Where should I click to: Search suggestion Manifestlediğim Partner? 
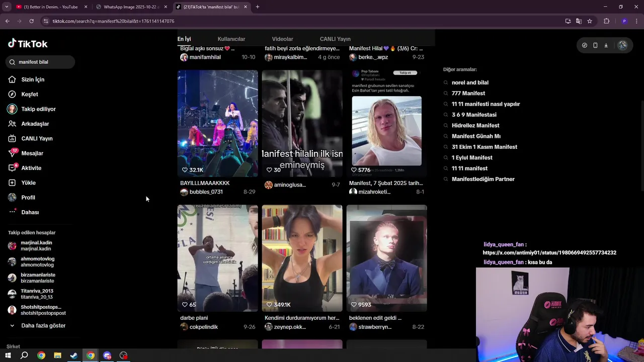point(483,179)
